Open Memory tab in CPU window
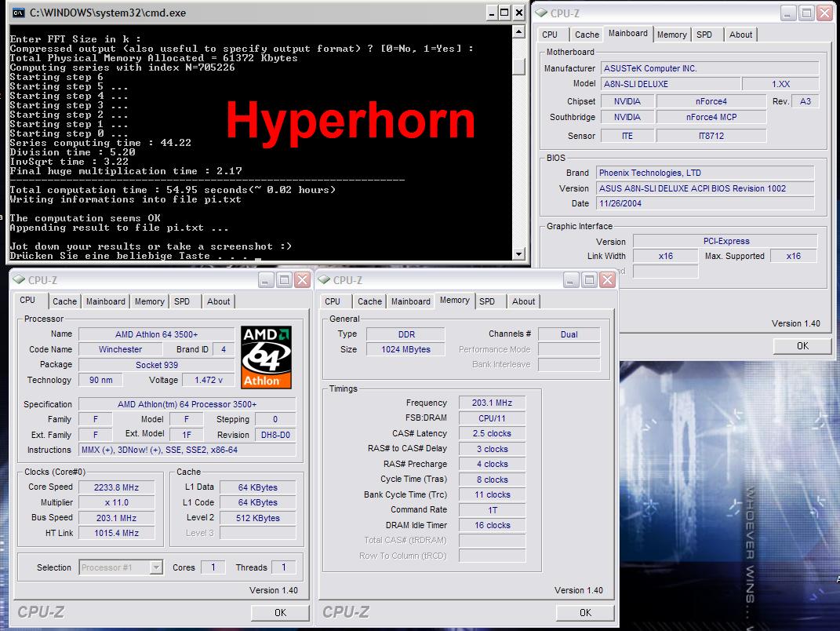The height and width of the screenshot is (631, 840). point(150,301)
